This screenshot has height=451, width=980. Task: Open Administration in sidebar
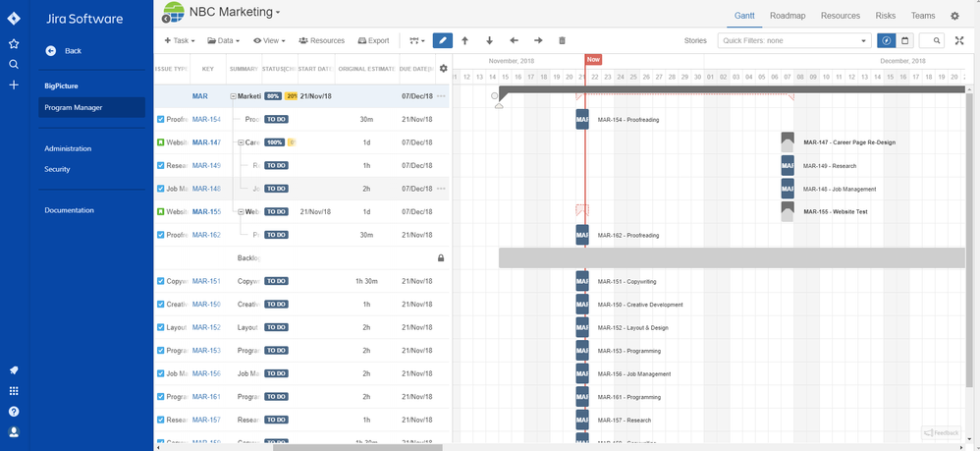(68, 149)
